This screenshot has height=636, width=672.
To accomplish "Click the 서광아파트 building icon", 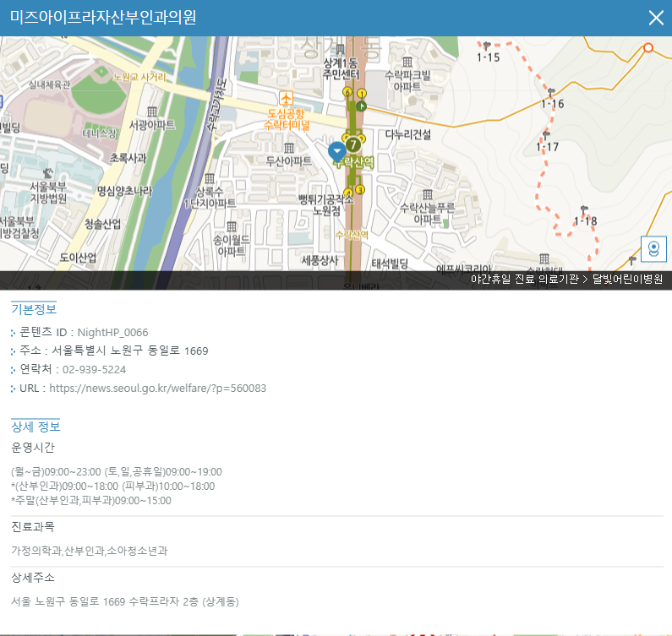I will tap(152, 111).
